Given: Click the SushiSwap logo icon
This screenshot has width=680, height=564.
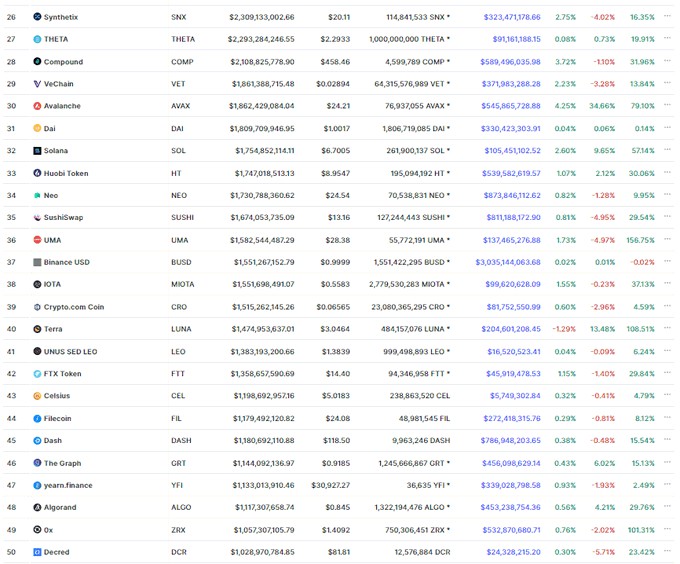Looking at the screenshot, I should 37,217.
